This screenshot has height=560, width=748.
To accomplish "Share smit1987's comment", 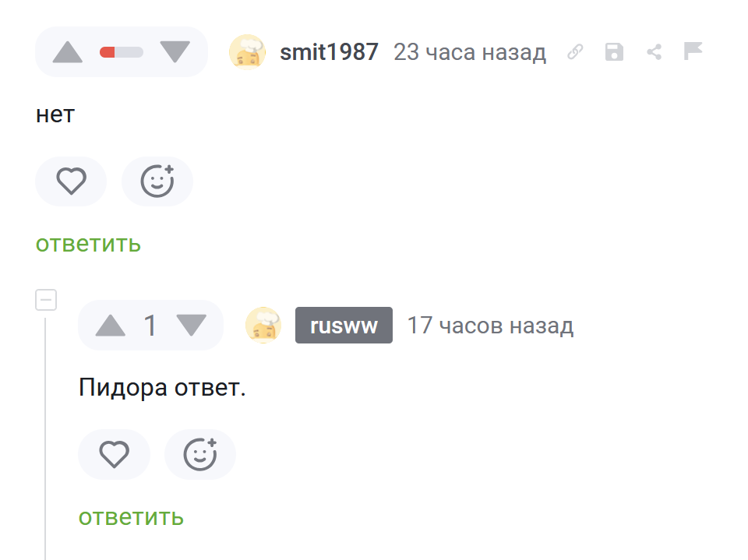I will [654, 52].
